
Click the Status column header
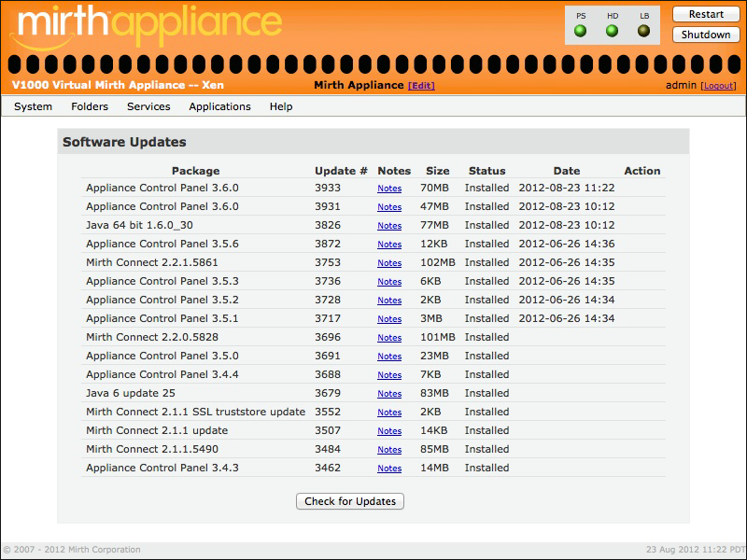click(x=486, y=171)
